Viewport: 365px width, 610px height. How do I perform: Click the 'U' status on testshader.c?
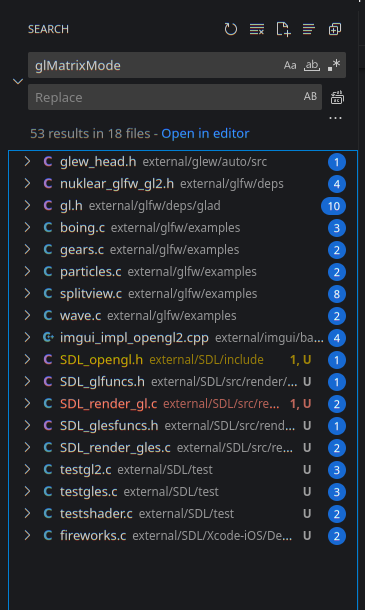click(307, 514)
